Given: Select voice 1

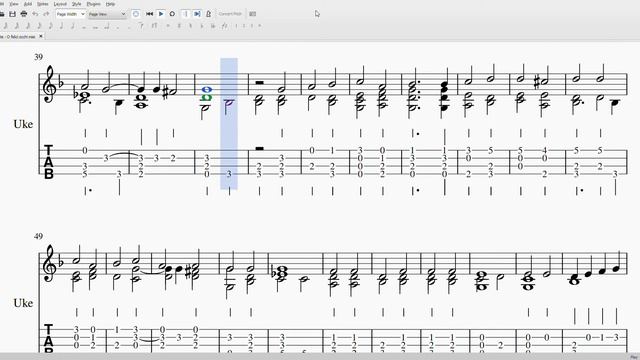Looking at the screenshot, I should point(236,26).
